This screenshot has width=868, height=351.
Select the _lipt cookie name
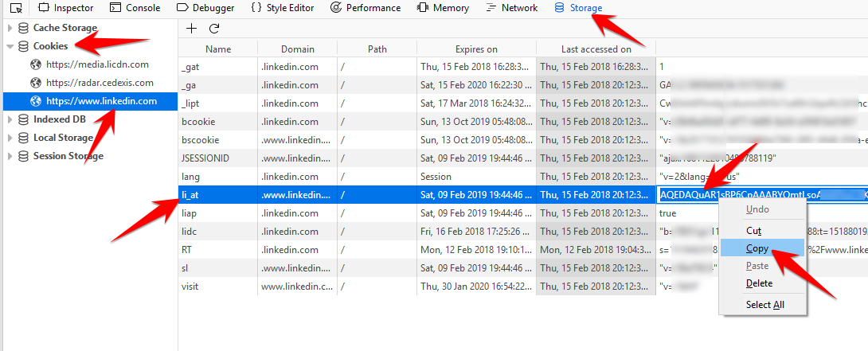tap(189, 103)
